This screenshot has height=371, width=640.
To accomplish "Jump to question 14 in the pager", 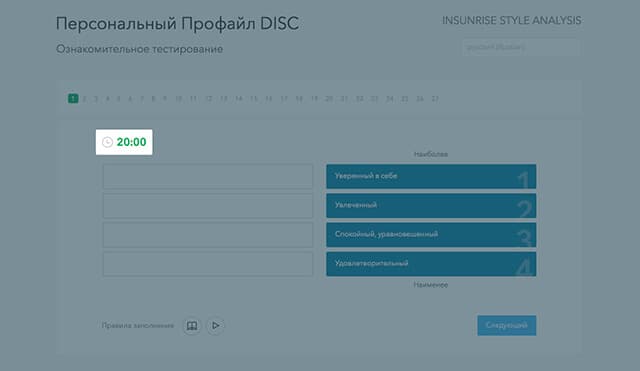I will point(239,99).
